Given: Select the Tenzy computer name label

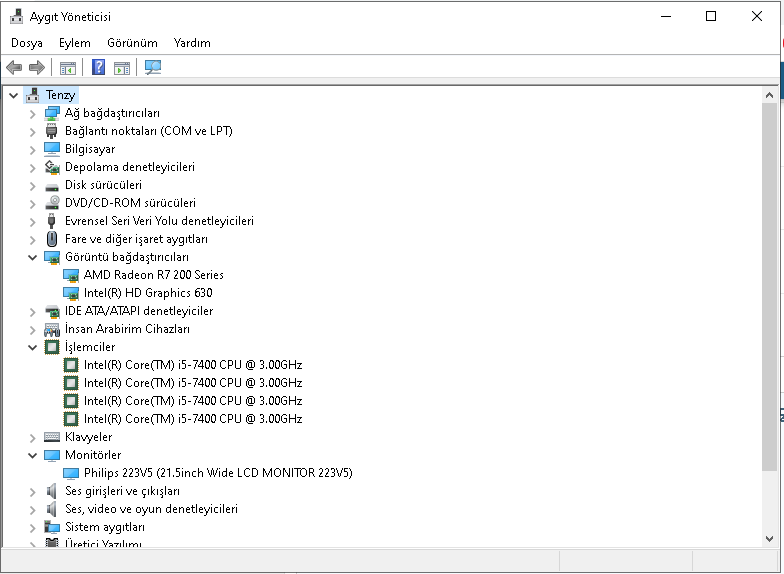Looking at the screenshot, I should click(x=60, y=95).
